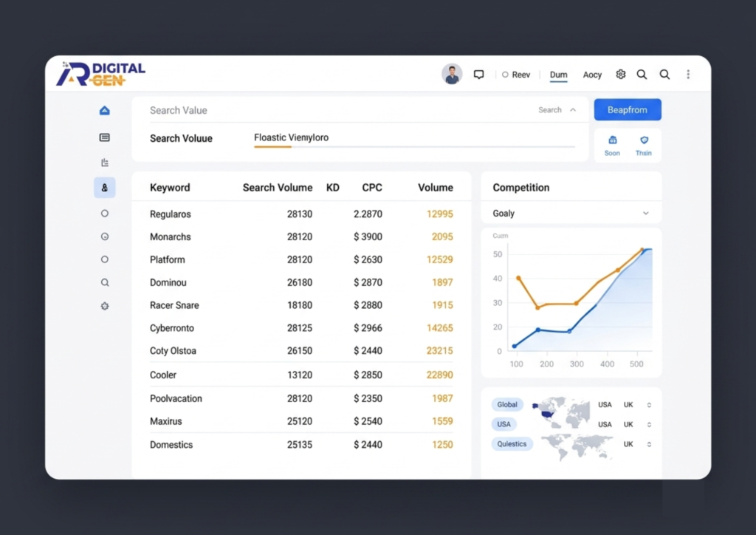
Task: Select the list view sidebar icon
Action: coord(105,137)
